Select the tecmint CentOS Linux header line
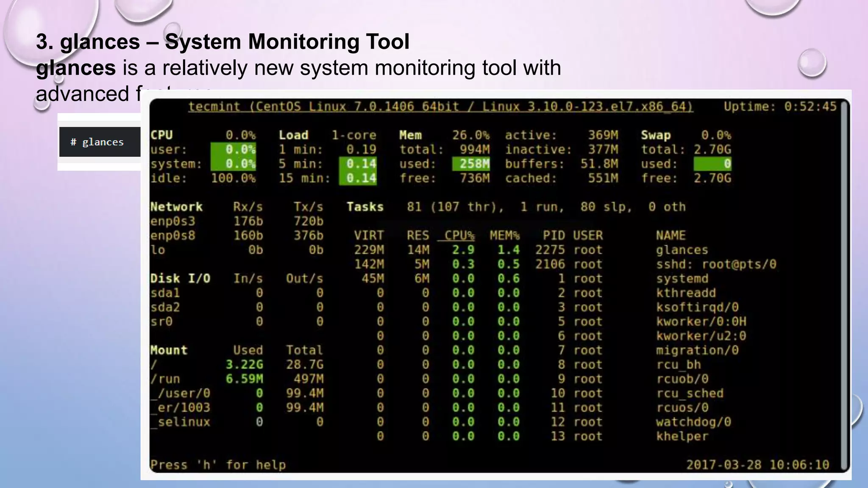Viewport: 868px width, 488px height. coord(441,106)
